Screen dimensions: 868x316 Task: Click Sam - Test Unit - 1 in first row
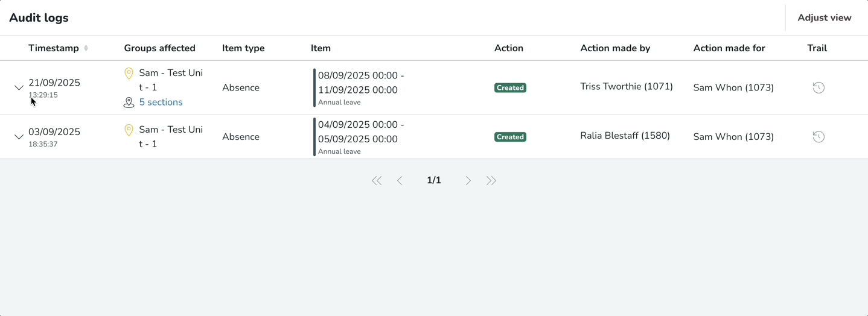[x=171, y=80]
